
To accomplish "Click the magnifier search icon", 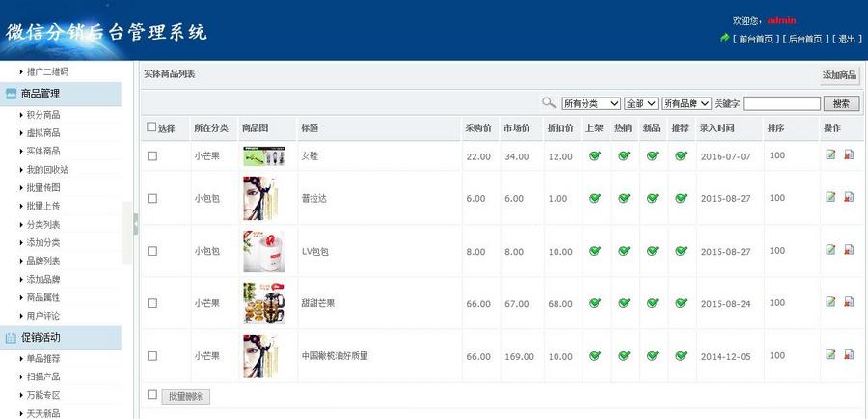I will 549,102.
